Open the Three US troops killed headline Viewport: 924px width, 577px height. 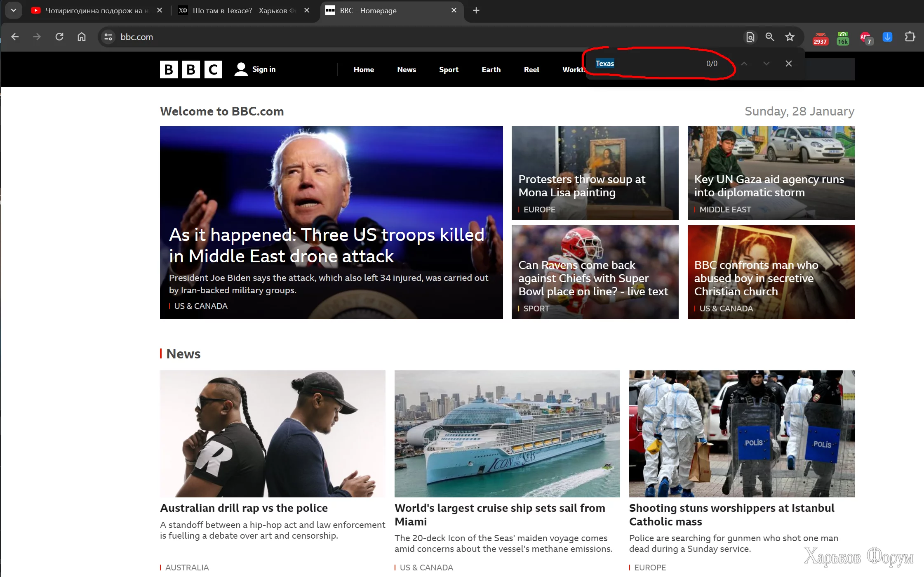[326, 245]
